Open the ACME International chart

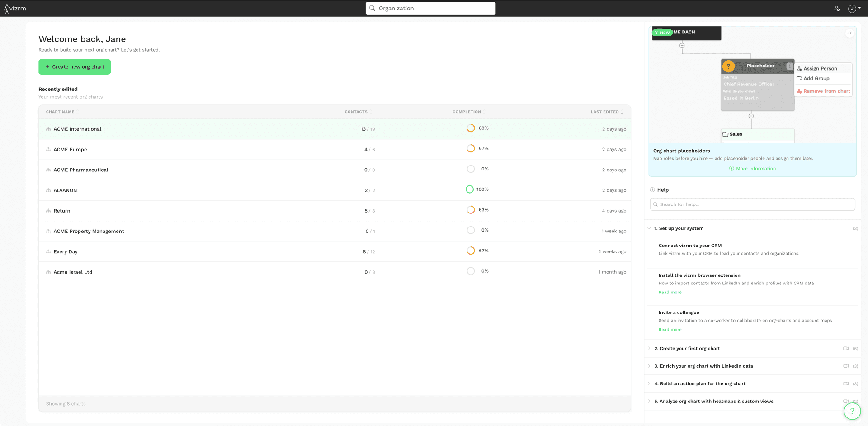tap(77, 129)
